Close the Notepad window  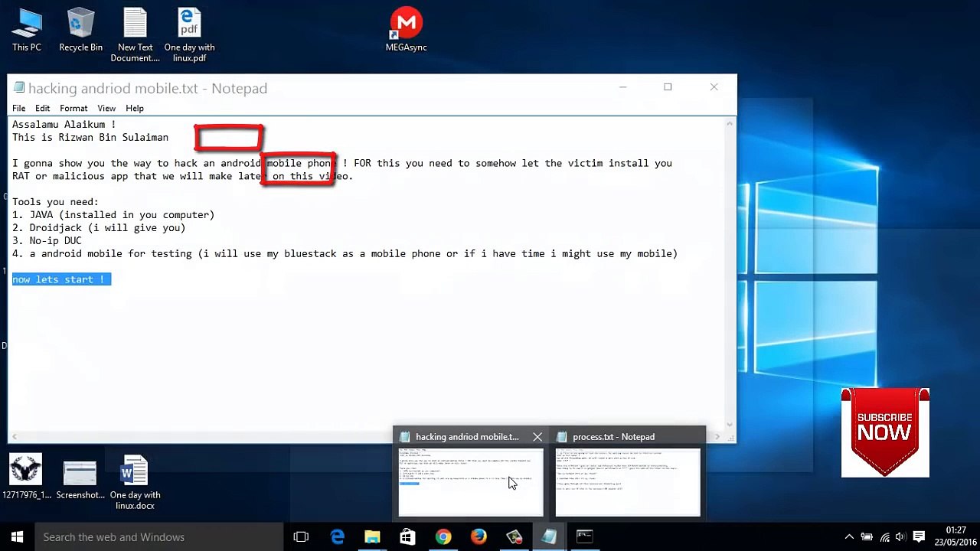tap(714, 87)
